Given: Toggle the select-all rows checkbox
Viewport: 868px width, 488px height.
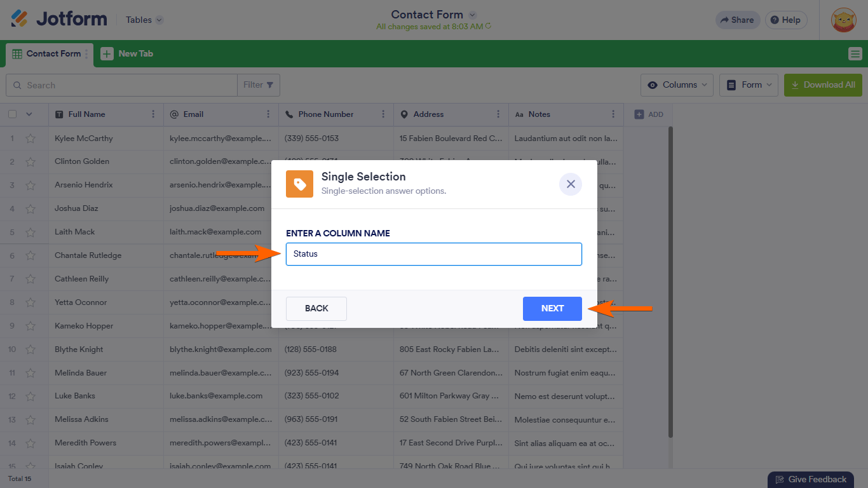Looking at the screenshot, I should pos(12,114).
